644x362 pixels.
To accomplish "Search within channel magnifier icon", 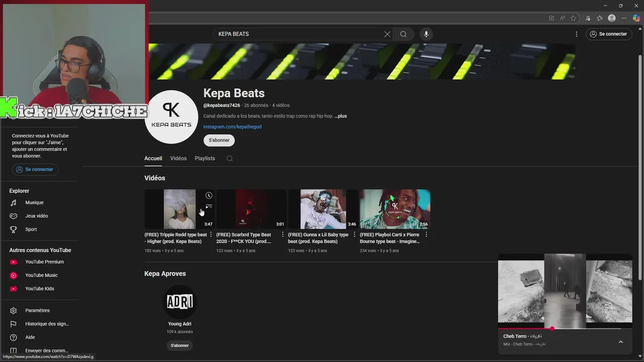I will click(x=229, y=158).
